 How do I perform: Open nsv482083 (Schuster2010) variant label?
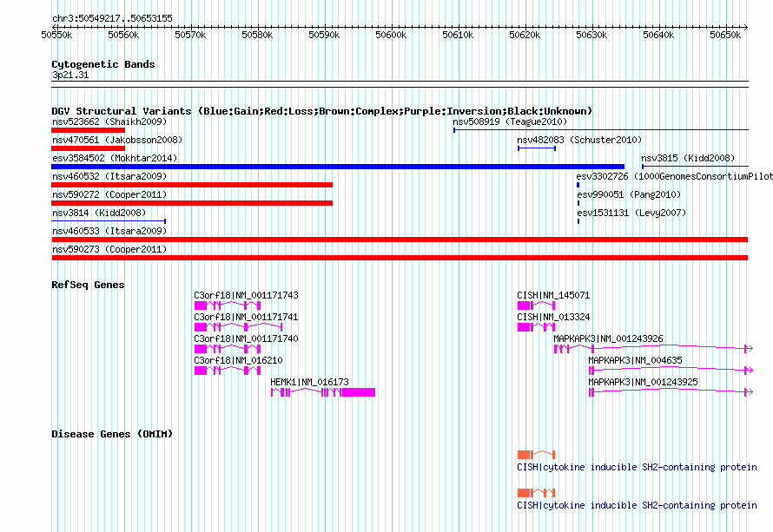(579, 140)
